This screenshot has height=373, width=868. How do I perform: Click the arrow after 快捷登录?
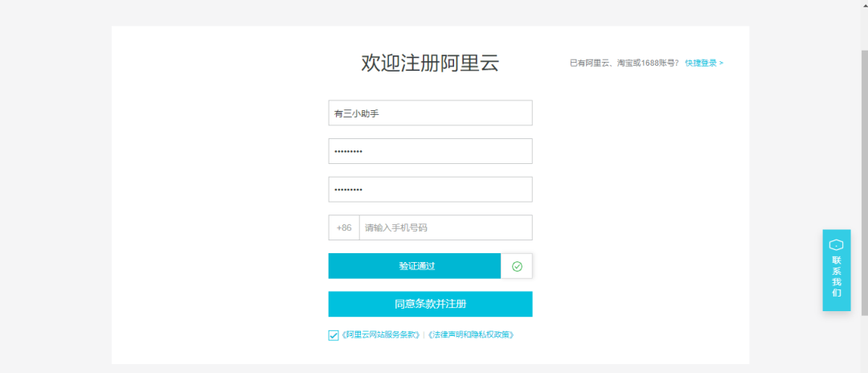click(721, 63)
